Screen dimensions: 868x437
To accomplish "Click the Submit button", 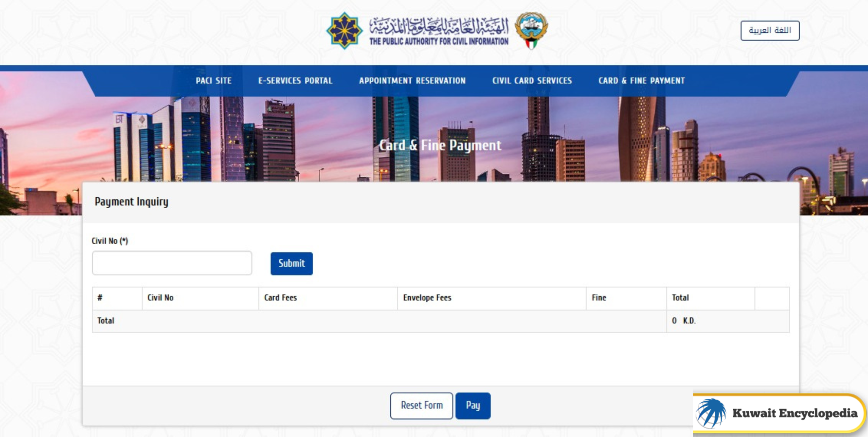I will click(291, 263).
